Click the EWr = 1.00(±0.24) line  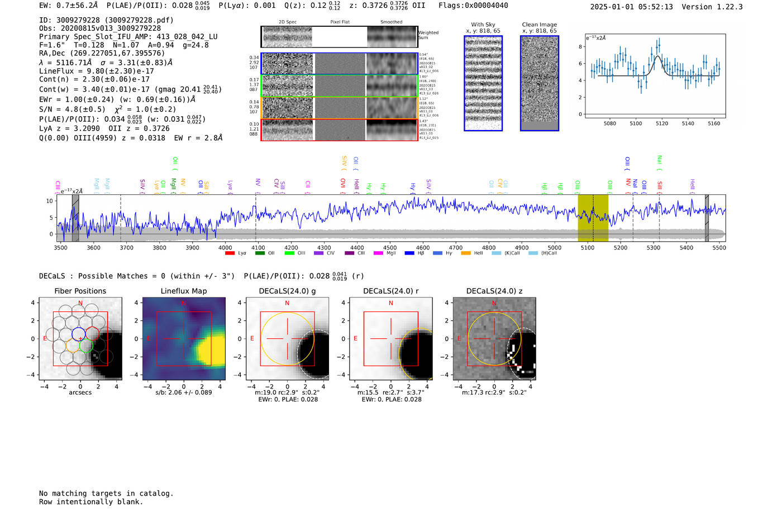tap(117, 99)
